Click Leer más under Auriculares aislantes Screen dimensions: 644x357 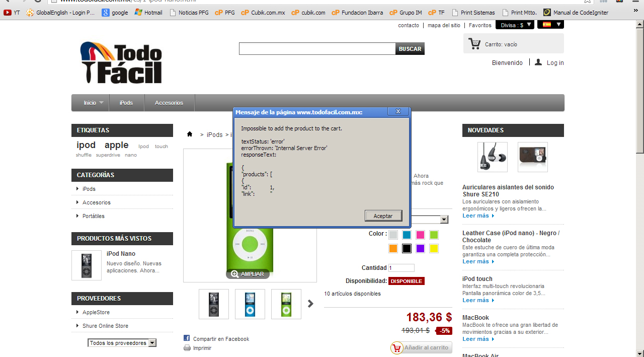478,216
